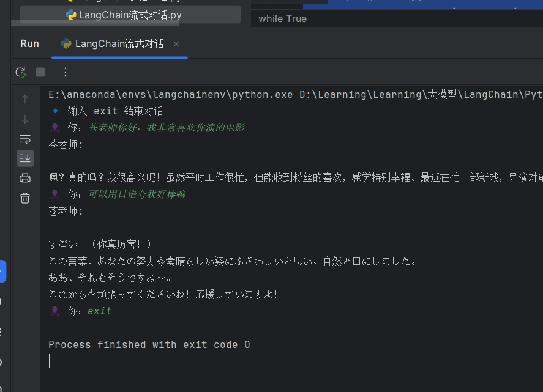Click the project tree horizontal scrollbar
The width and height of the screenshot is (543, 392).
(95, 23)
